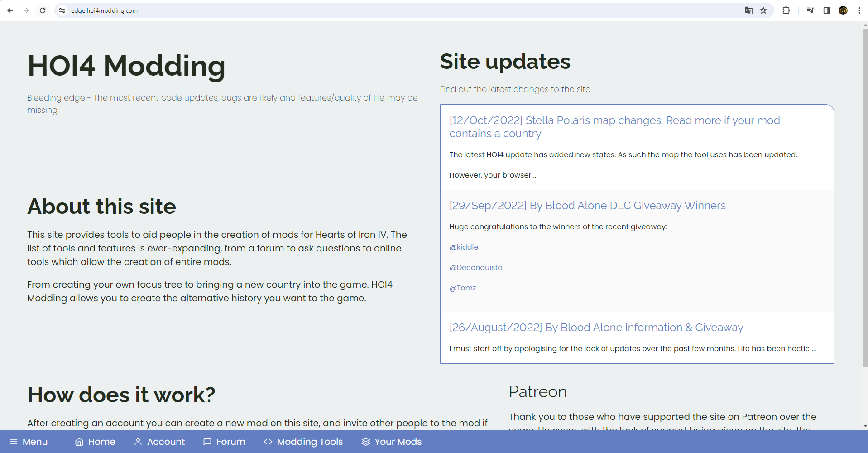868x453 pixels.
Task: Visit the @Tomz user profile
Action: click(462, 288)
